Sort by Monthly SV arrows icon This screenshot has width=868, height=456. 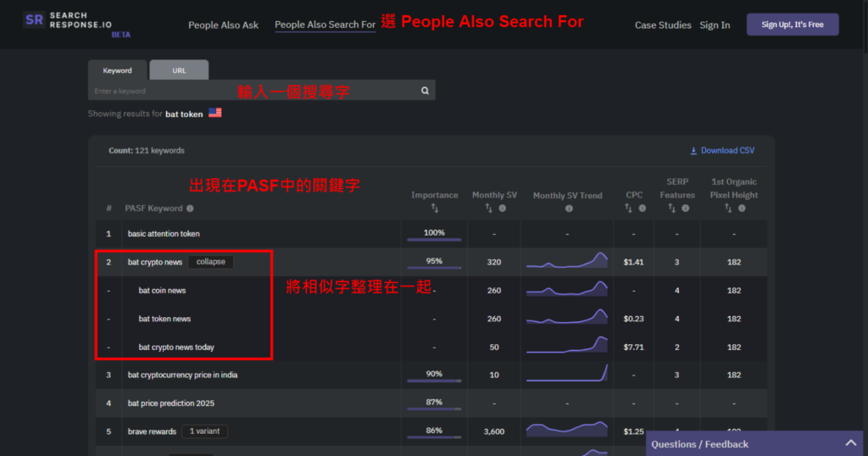(x=488, y=208)
